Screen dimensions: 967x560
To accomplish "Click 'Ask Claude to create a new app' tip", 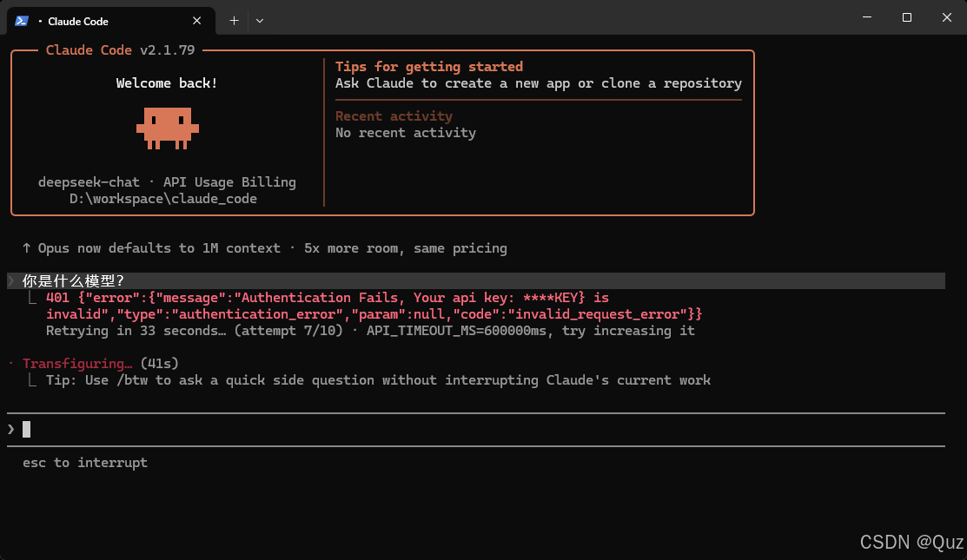I will pos(539,83).
